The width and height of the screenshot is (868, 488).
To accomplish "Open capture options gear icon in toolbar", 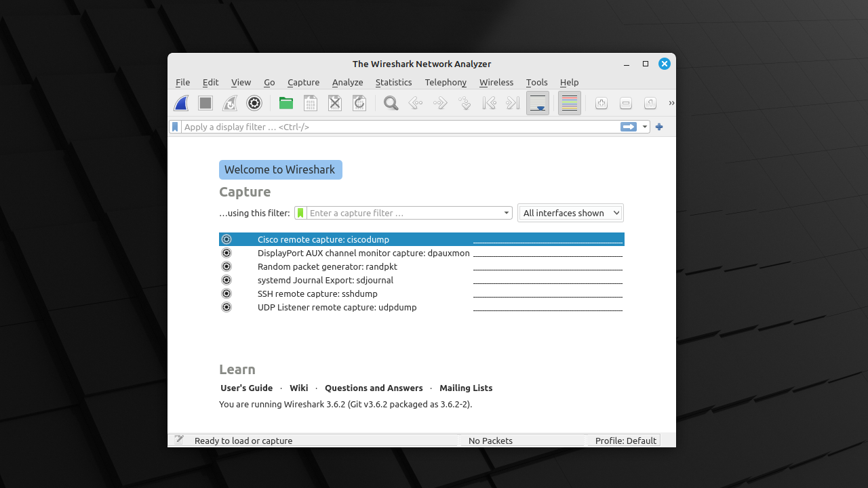I will [x=254, y=103].
